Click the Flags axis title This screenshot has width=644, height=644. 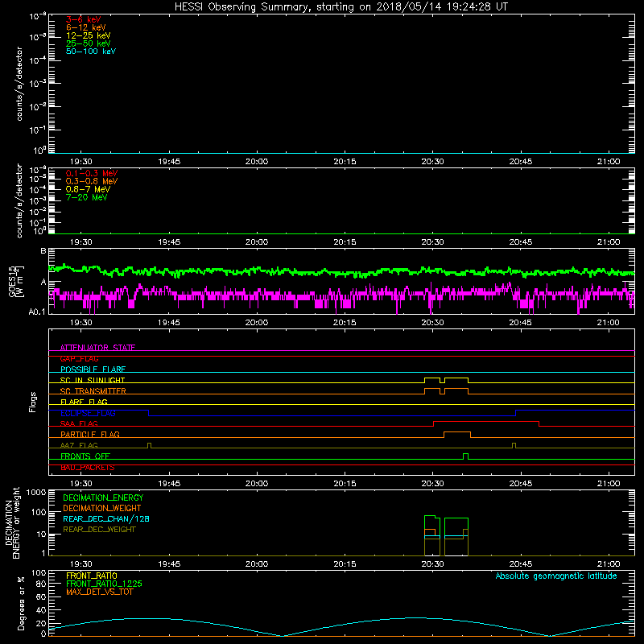point(32,402)
